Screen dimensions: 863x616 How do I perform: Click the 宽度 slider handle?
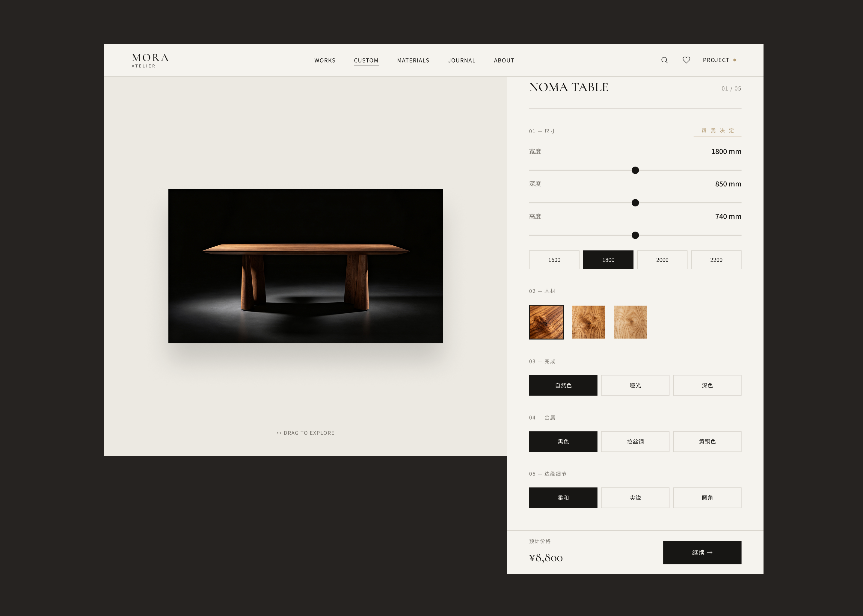pos(635,170)
